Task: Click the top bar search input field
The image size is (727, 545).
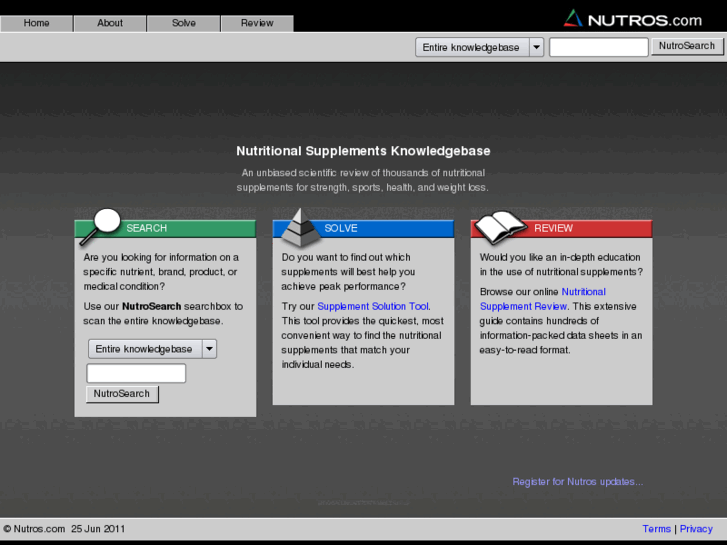Action: pyautogui.click(x=599, y=47)
